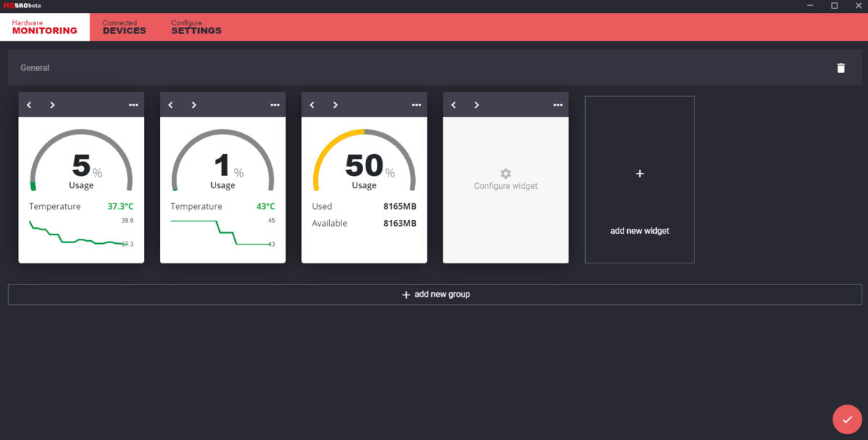
Task: Click the 43°C temperature value
Action: (265, 206)
